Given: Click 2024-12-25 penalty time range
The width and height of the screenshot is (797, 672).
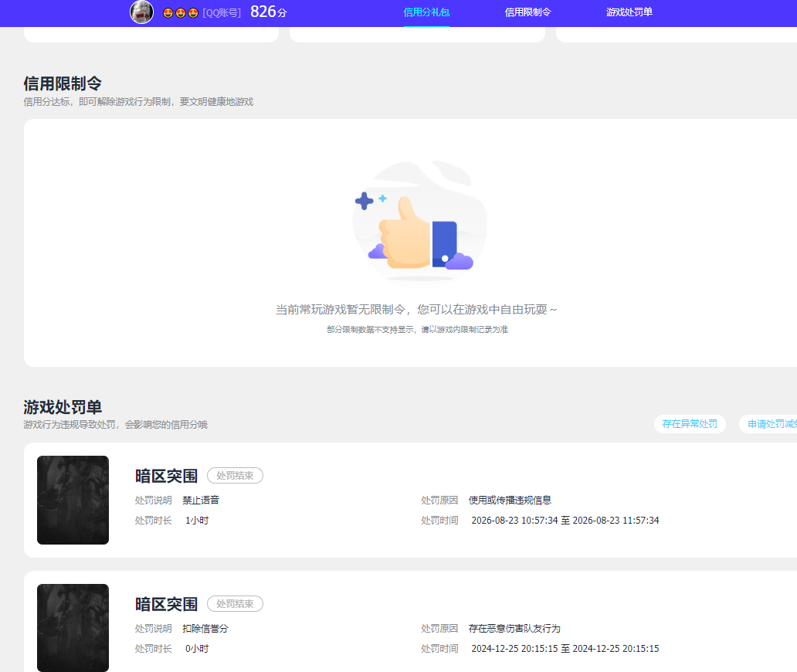Looking at the screenshot, I should [565, 649].
